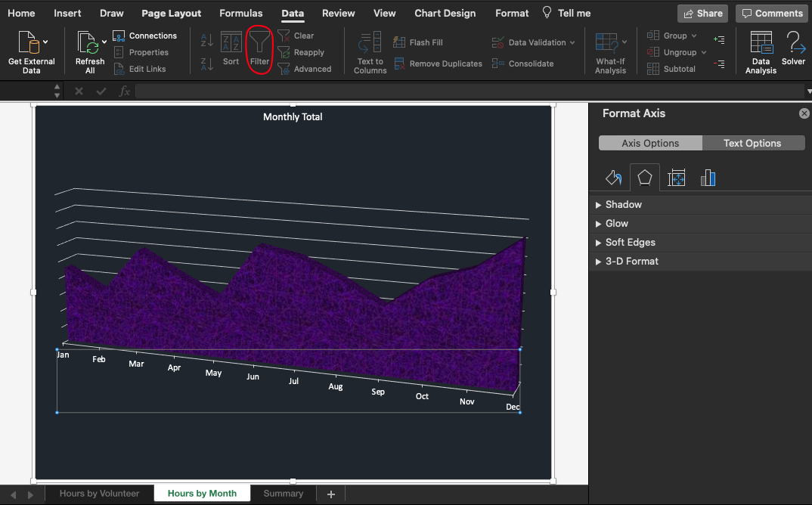Open the Chart Design ribbon tab

click(x=445, y=14)
